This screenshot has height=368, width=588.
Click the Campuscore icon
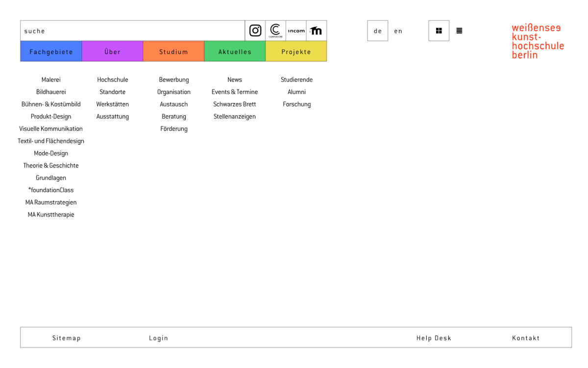point(275,30)
